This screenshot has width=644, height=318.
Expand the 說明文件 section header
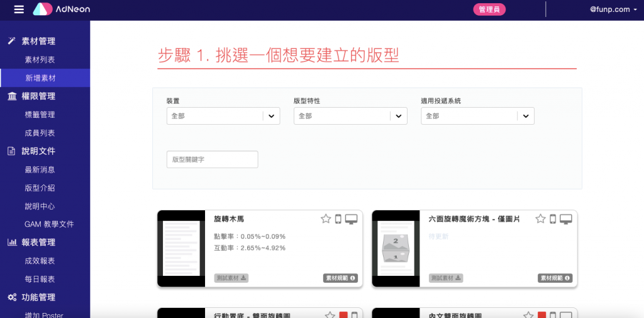coord(38,151)
